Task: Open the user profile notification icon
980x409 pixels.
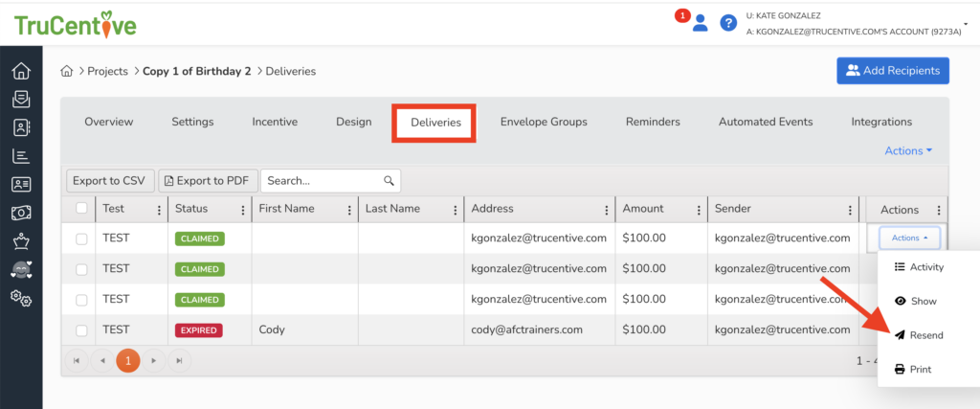Action: (x=699, y=23)
